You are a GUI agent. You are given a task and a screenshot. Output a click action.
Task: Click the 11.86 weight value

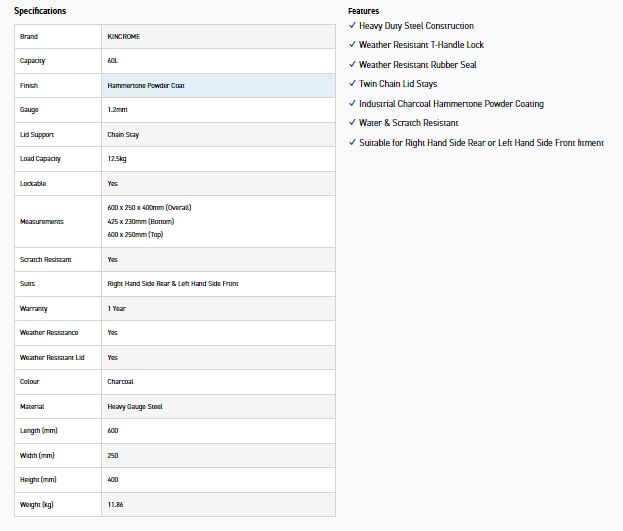coord(116,505)
